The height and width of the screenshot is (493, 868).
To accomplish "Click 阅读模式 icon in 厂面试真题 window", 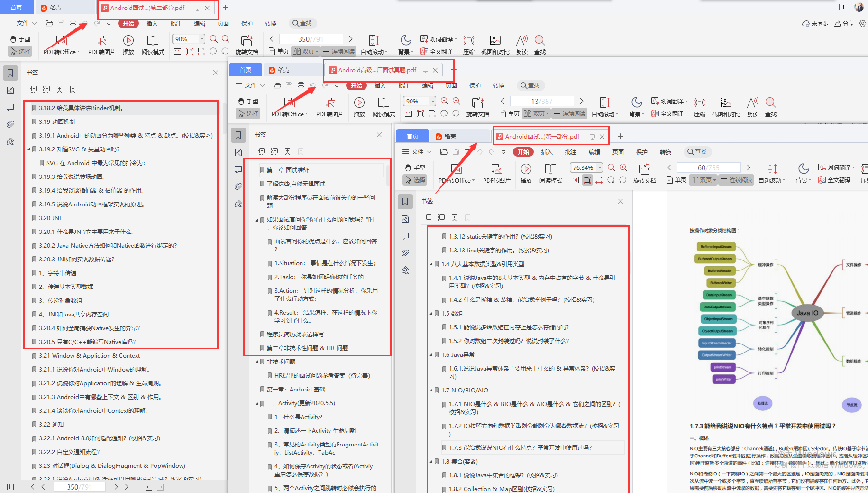I will (384, 102).
